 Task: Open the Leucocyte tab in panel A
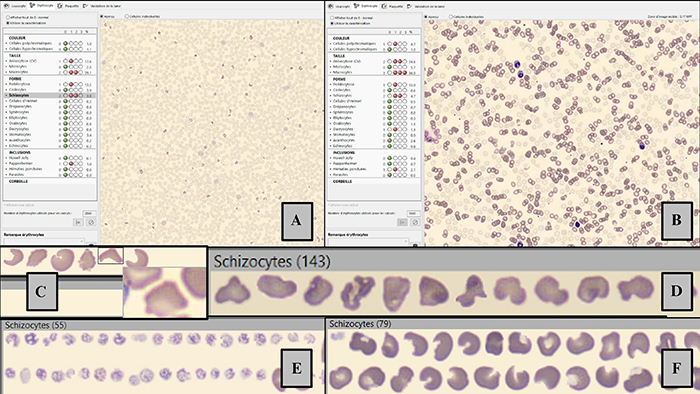(15, 6)
